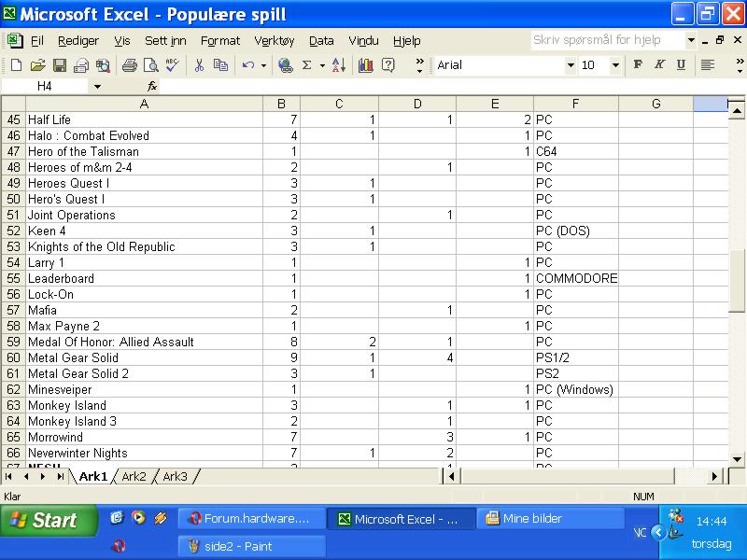This screenshot has height=560, width=747.
Task: Click the horizontal scroll right arrow
Action: pos(714,476)
